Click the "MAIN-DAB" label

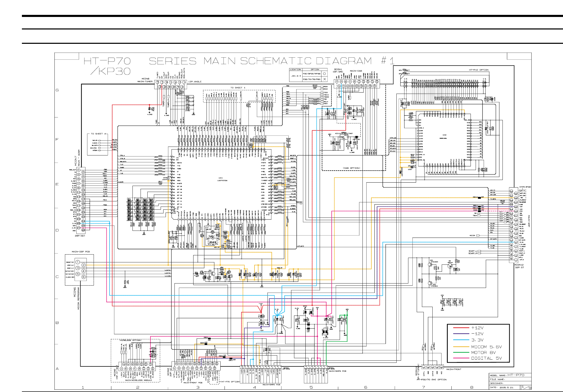pyautogui.click(x=356, y=71)
